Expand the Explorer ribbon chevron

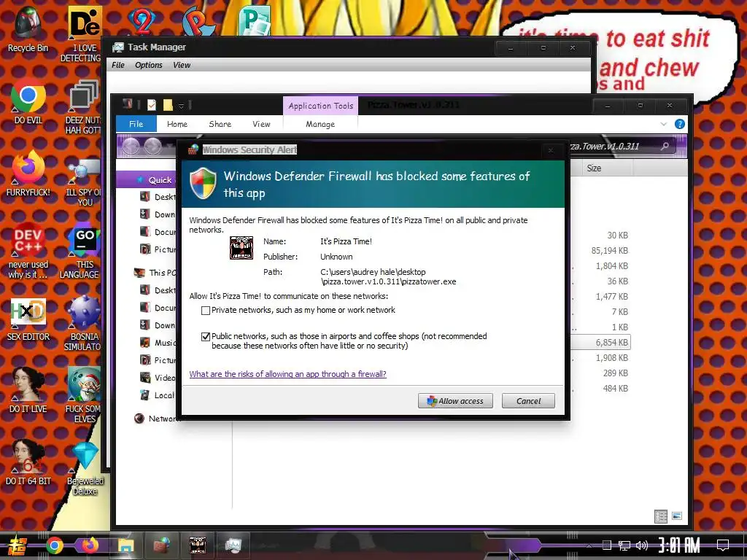[664, 124]
